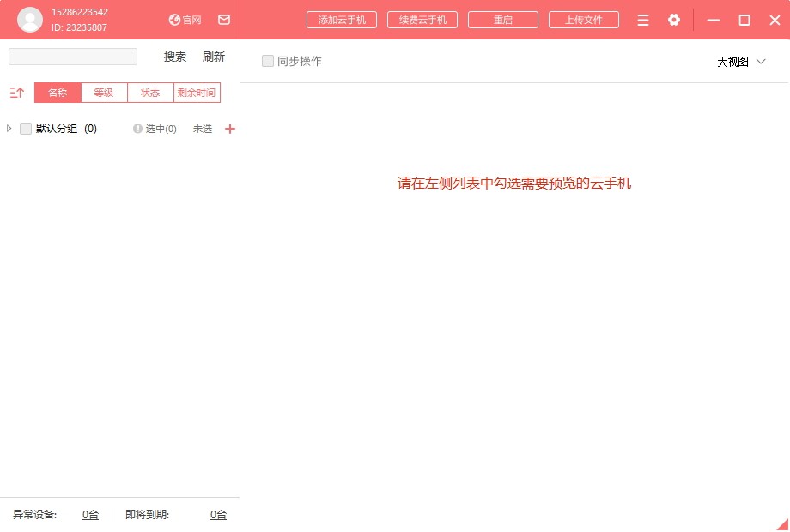This screenshot has width=790, height=532.
Task: Sort by 名称 tab
Action: [58, 93]
